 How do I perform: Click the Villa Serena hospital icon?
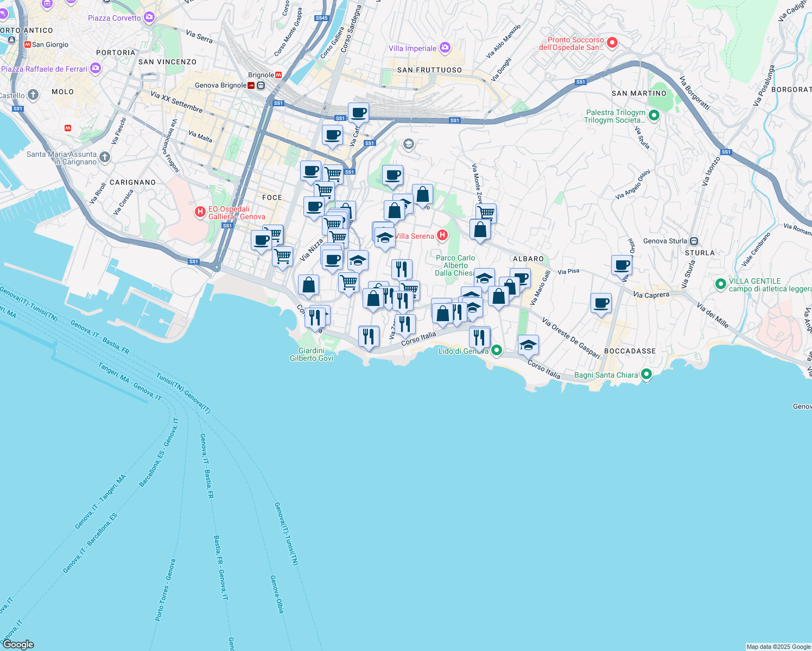pyautogui.click(x=442, y=235)
